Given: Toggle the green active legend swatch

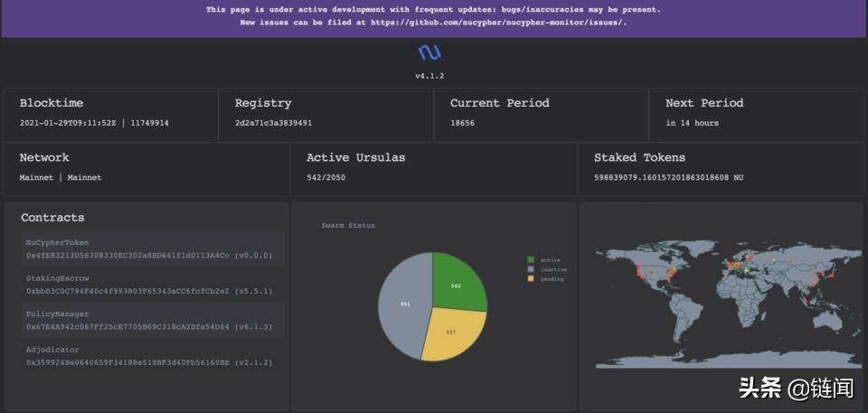Looking at the screenshot, I should tap(532, 259).
